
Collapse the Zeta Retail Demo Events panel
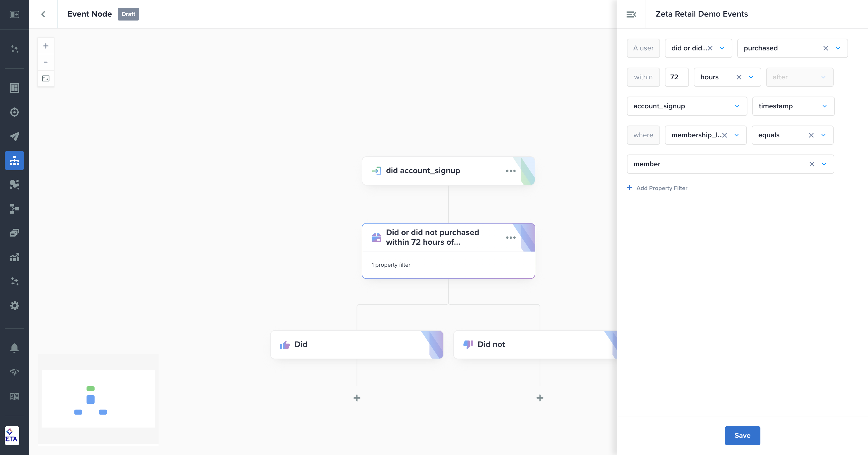pos(631,14)
